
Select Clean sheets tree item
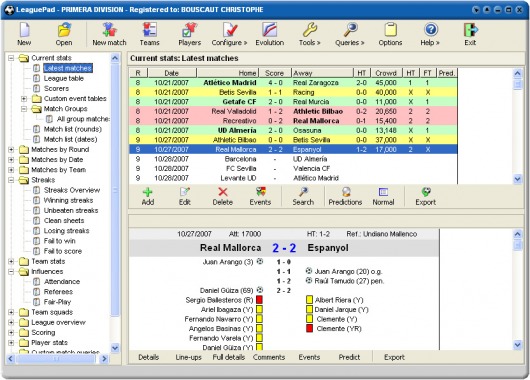[x=64, y=220]
